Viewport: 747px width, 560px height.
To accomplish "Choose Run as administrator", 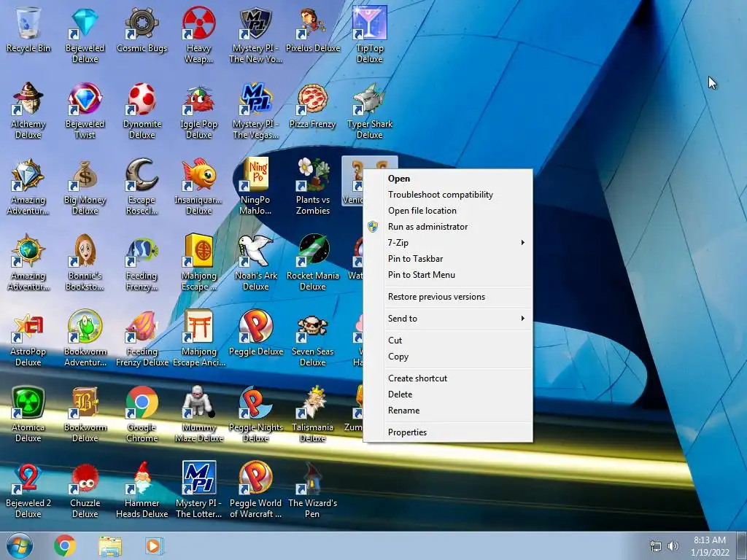I will [448, 227].
